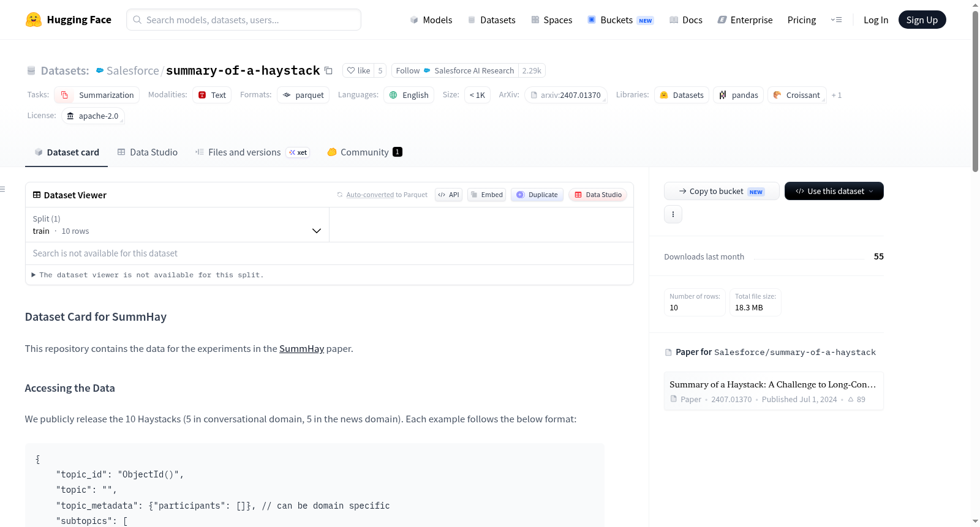Switch to the Dataset card tab
The height and width of the screenshot is (527, 980).
(66, 152)
